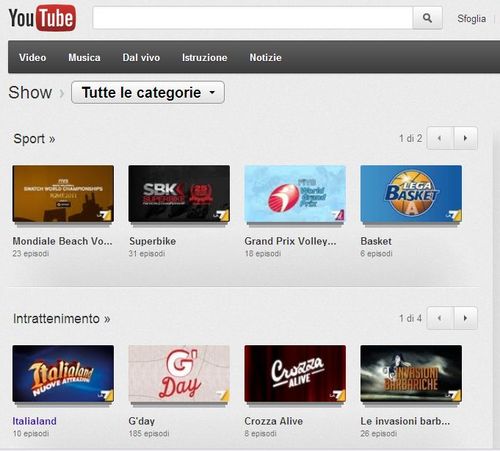Expand the Tutte le categorie dropdown
This screenshot has height=451, width=500.
point(148,92)
